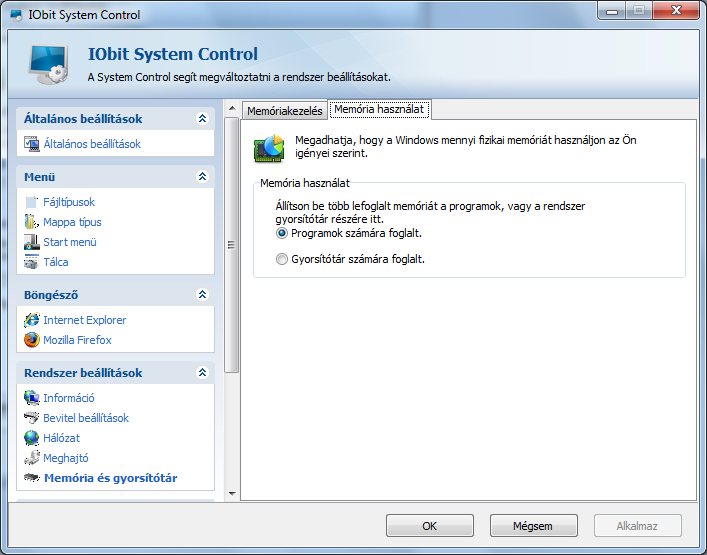Click the Start menü icon
The width and height of the screenshot is (707, 555).
pos(32,242)
